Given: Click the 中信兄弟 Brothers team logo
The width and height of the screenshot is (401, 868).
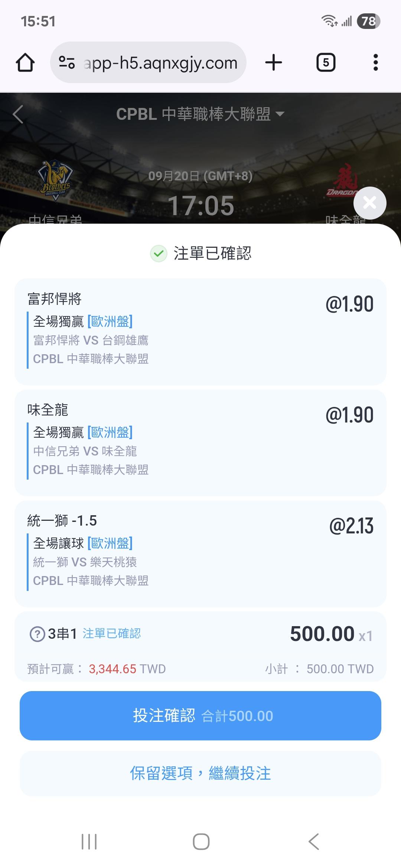Looking at the screenshot, I should click(55, 180).
